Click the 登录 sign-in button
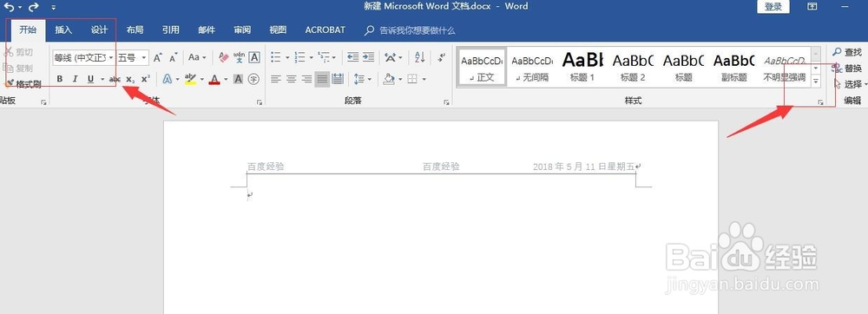Viewport: 868px width, 314px height. [x=773, y=7]
